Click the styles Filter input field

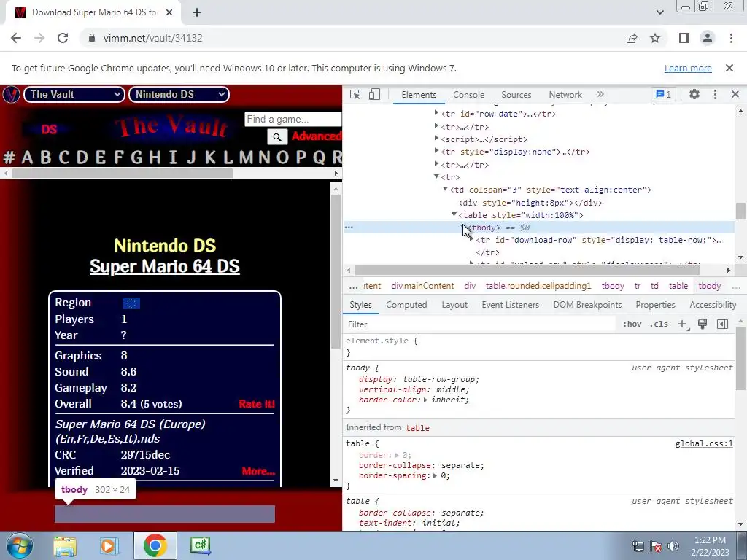[x=481, y=324]
